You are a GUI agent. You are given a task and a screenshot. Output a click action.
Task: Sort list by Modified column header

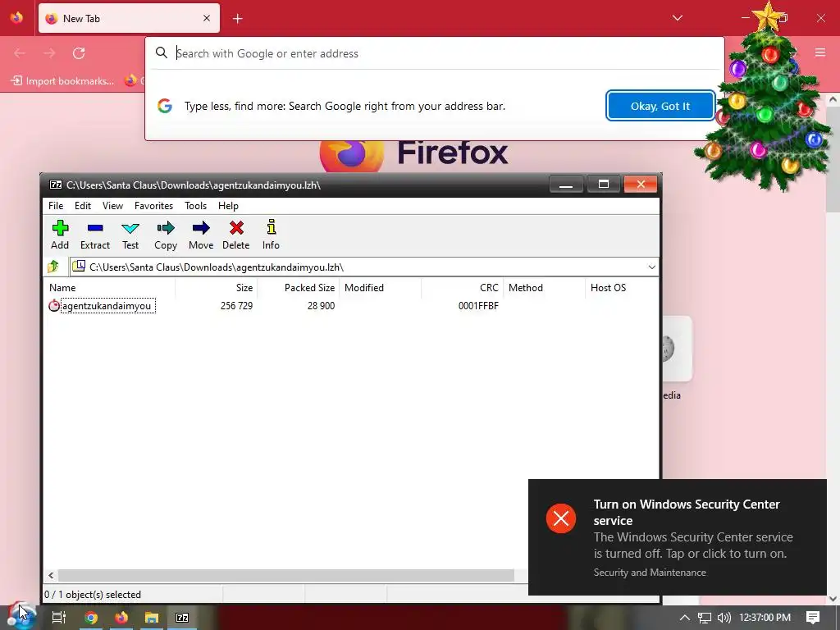click(381, 288)
